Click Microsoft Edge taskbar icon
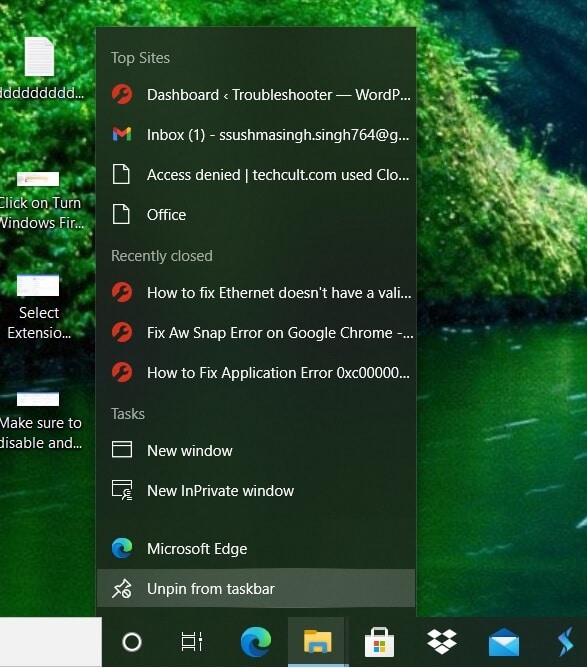The height and width of the screenshot is (668, 587). click(x=256, y=642)
